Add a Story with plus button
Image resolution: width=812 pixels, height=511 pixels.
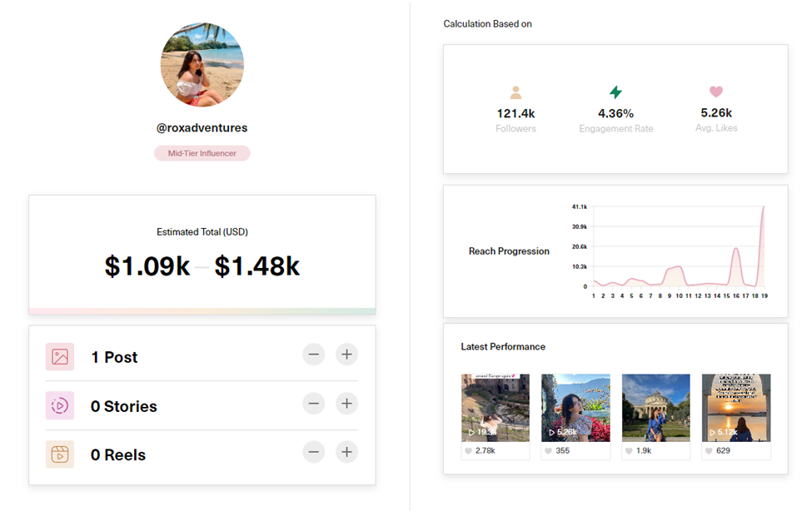point(347,404)
